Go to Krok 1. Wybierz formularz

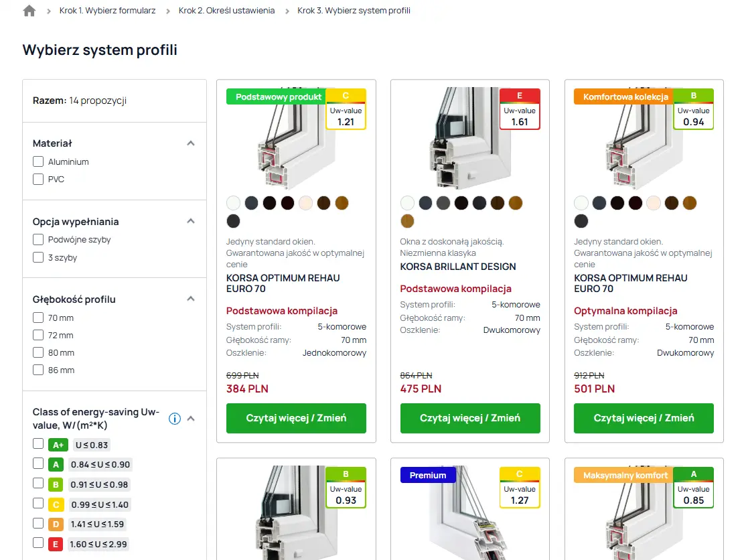108,11
